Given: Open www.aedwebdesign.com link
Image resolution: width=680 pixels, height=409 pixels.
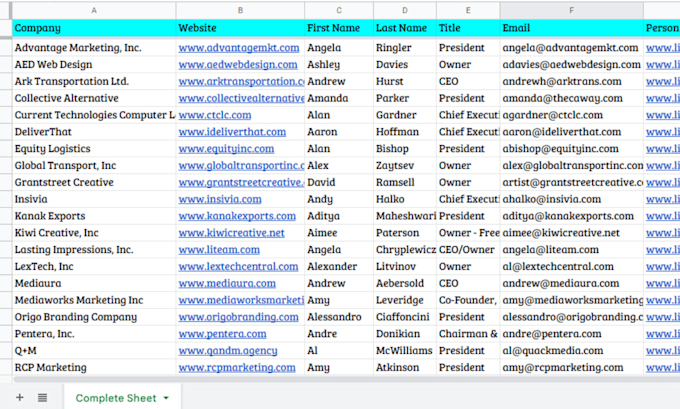Looking at the screenshot, I should tap(238, 65).
